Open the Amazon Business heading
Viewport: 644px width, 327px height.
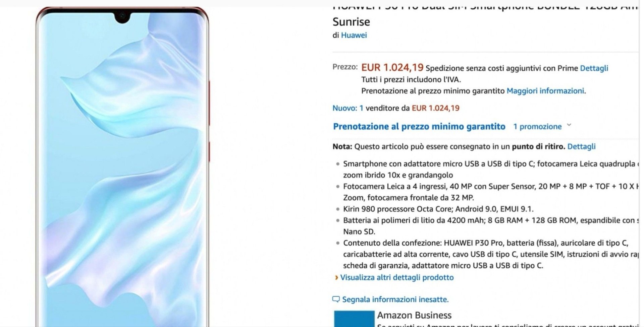414,315
